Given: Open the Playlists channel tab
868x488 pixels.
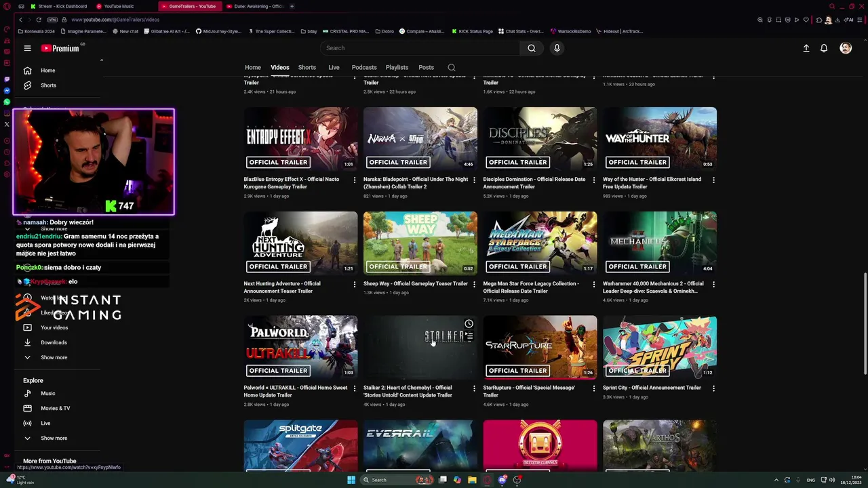Looking at the screenshot, I should coord(397,67).
